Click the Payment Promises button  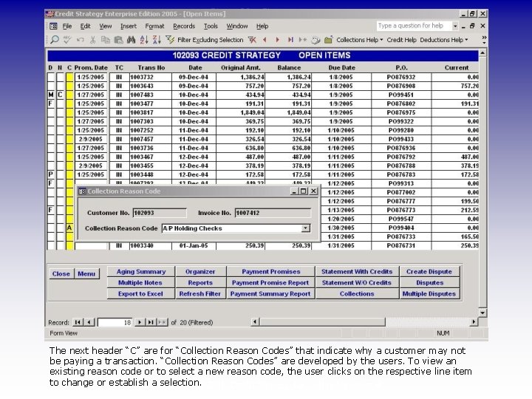pyautogui.click(x=270, y=271)
